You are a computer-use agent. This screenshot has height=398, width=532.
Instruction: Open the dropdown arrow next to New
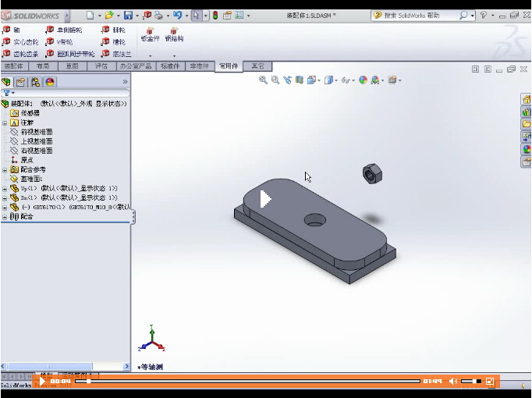pyautogui.click(x=99, y=16)
